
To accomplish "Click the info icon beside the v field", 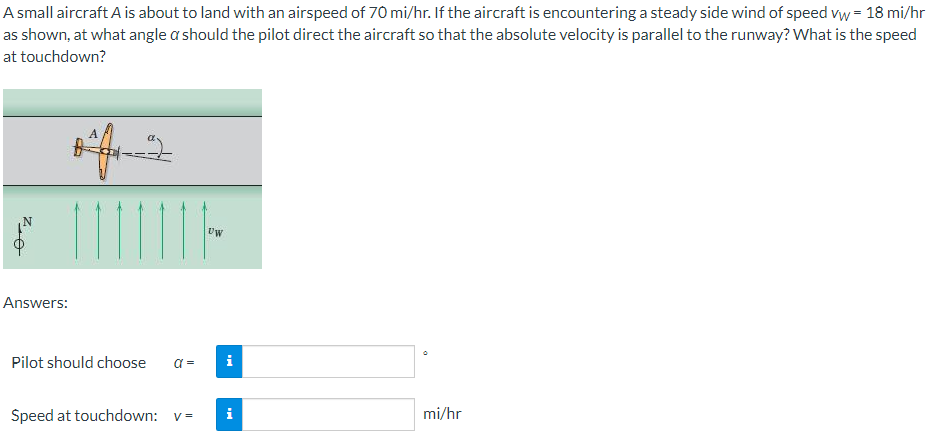I will coord(229,414).
